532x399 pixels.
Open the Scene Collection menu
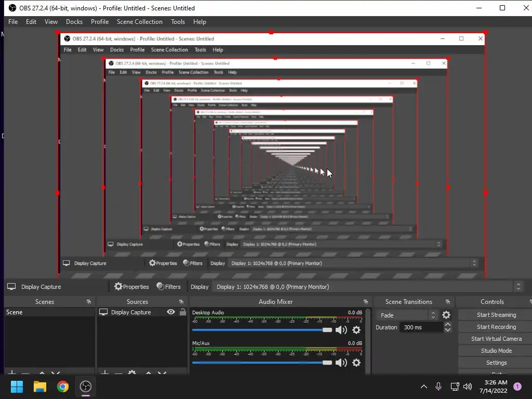click(139, 22)
